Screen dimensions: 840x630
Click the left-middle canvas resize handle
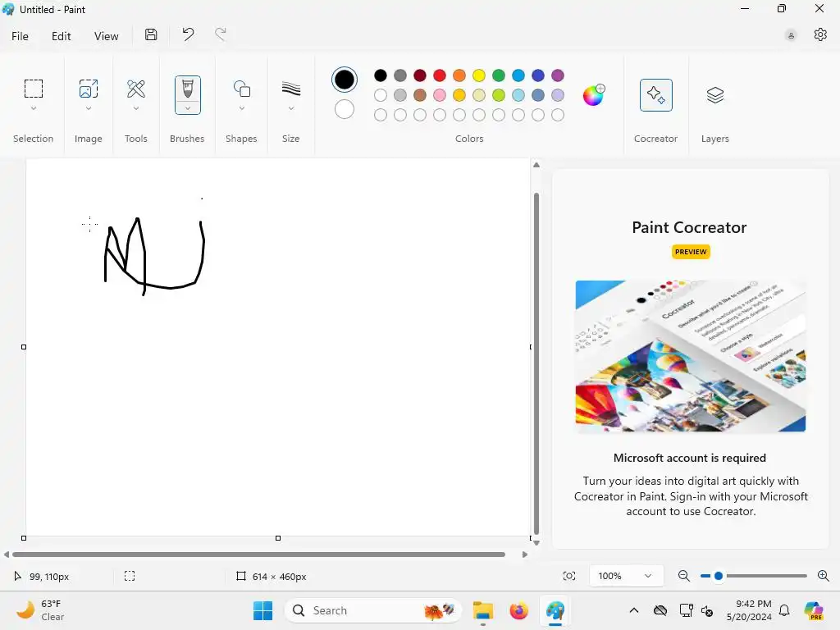click(x=24, y=347)
